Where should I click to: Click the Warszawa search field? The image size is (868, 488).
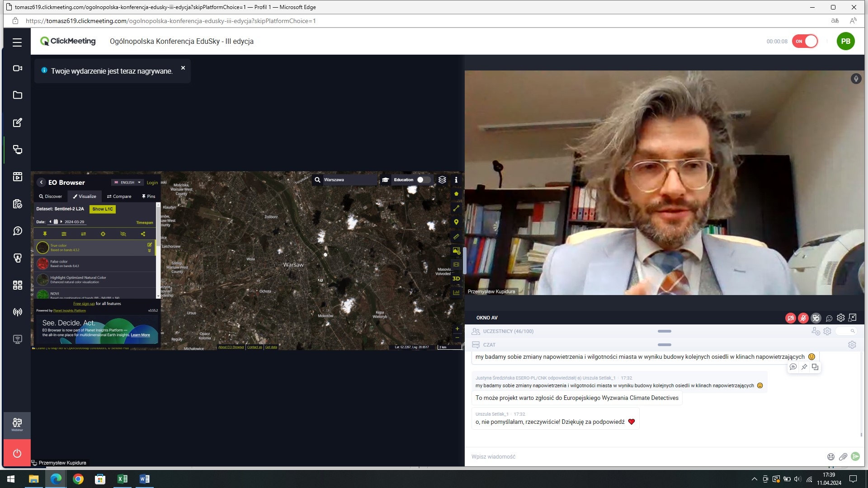click(349, 180)
